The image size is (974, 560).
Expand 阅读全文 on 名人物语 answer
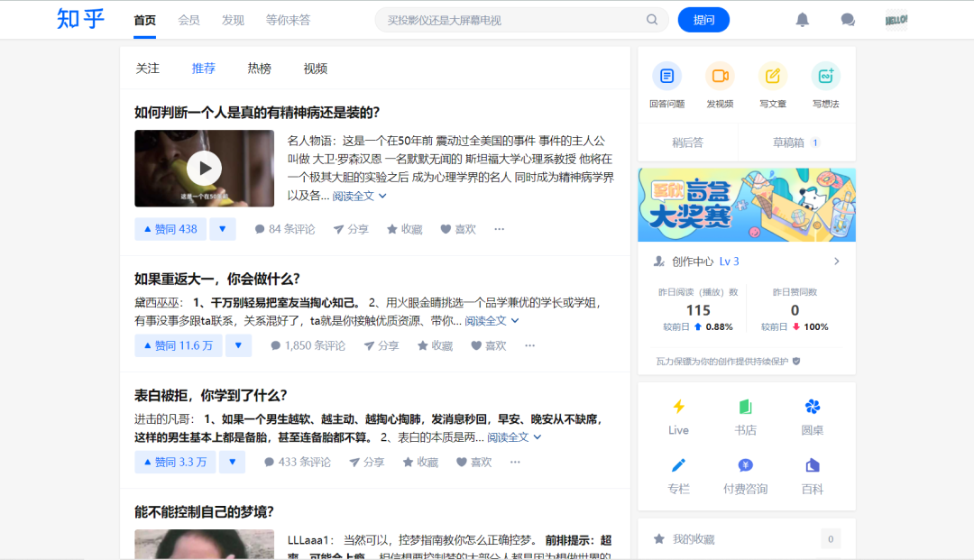359,197
